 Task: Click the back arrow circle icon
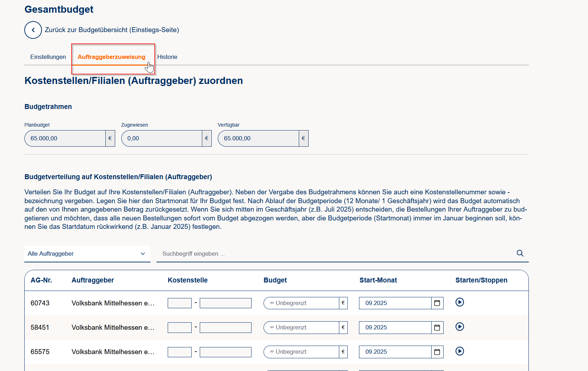point(33,30)
